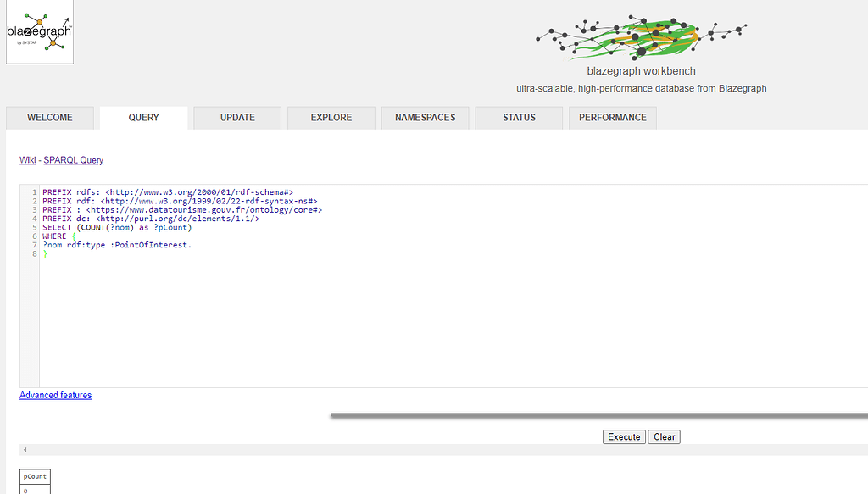View the STATUS tab
Image resolution: width=868 pixels, height=494 pixels.
coord(519,118)
